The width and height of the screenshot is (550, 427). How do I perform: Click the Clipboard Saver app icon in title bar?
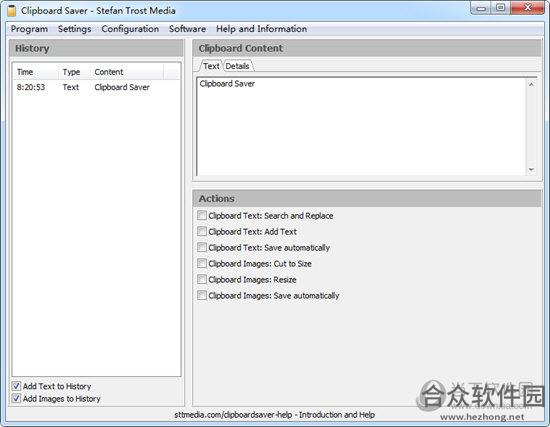tap(12, 11)
